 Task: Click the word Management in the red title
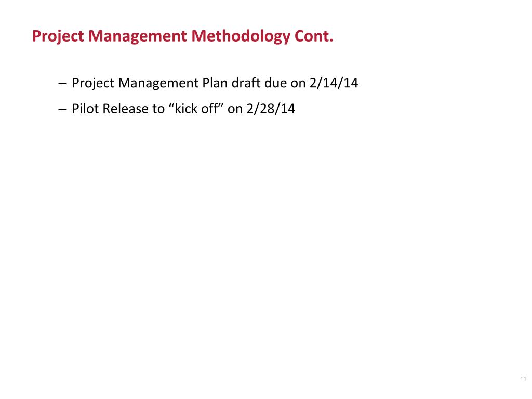(137, 36)
